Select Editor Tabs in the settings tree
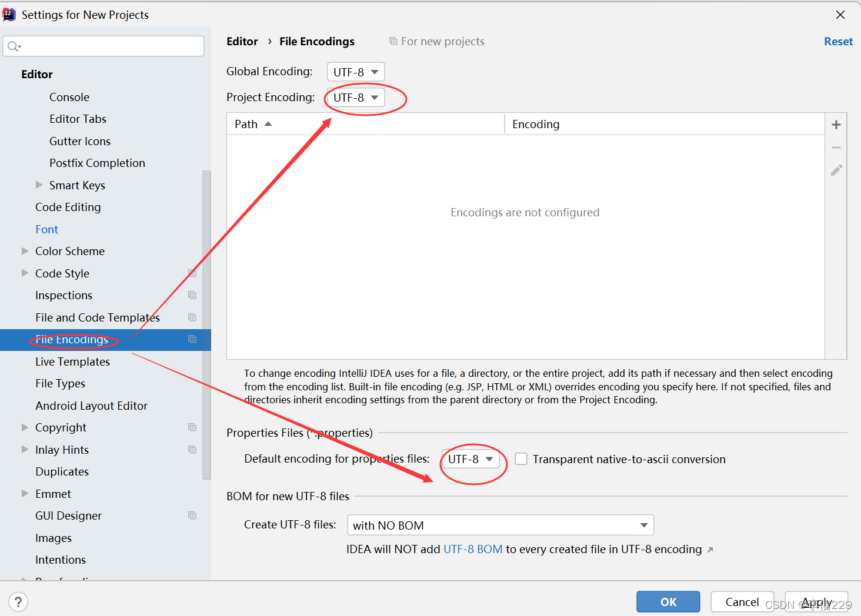 78,119
